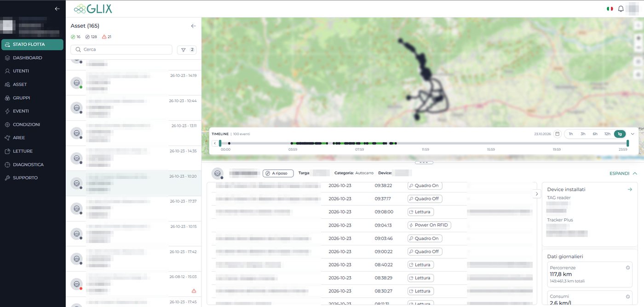Select asset dated 26-10-23 - 14:35
Viewport: 644px width, 307px height.
click(x=133, y=159)
